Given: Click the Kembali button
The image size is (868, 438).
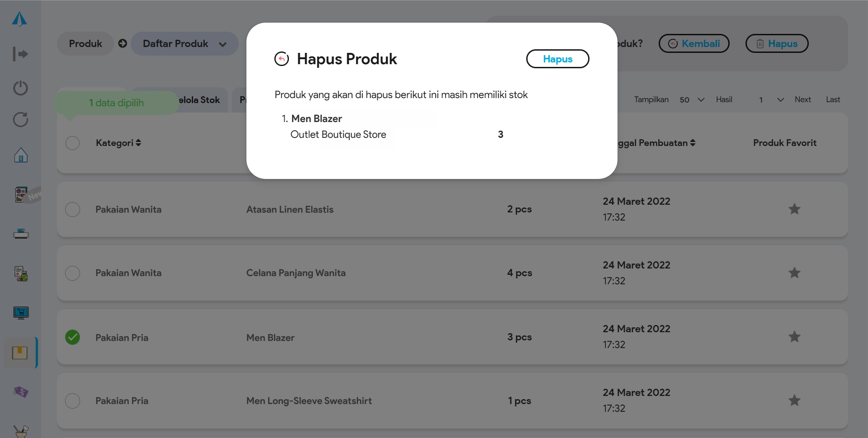Looking at the screenshot, I should [693, 44].
